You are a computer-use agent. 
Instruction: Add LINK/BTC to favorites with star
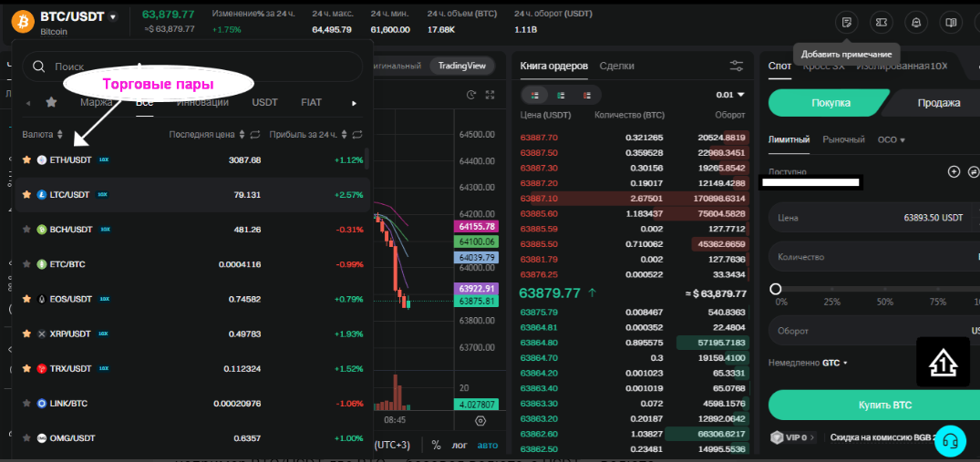26,404
